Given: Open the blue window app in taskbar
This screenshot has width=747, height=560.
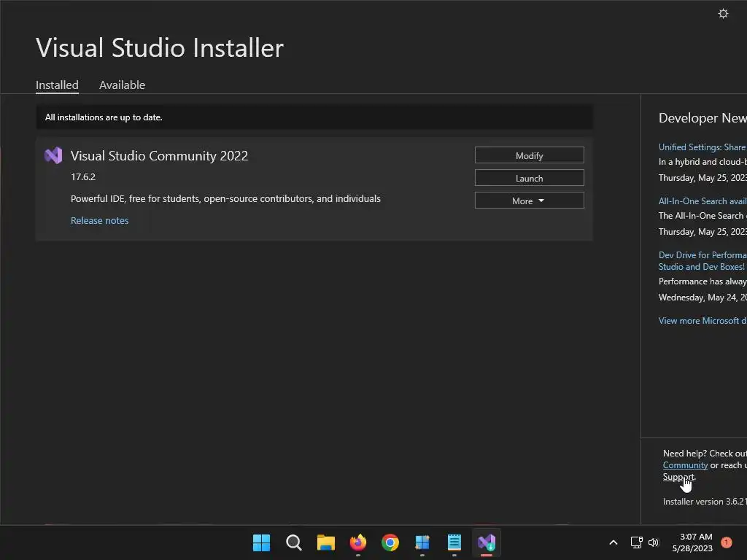Looking at the screenshot, I should coord(422,542).
